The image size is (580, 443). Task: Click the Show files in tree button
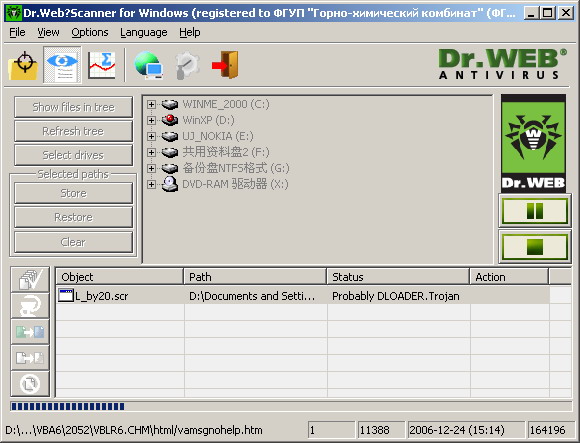click(73, 107)
